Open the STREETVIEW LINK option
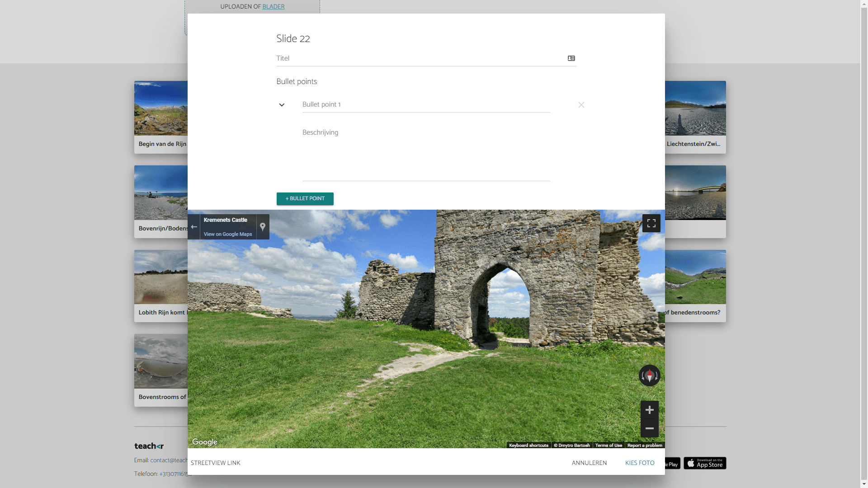This screenshot has width=868, height=488. [216, 463]
